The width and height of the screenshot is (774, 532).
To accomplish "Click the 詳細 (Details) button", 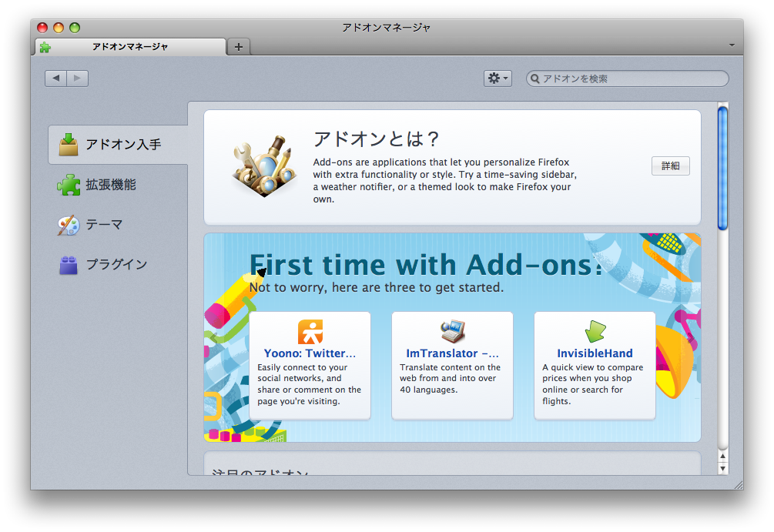I will point(669,166).
